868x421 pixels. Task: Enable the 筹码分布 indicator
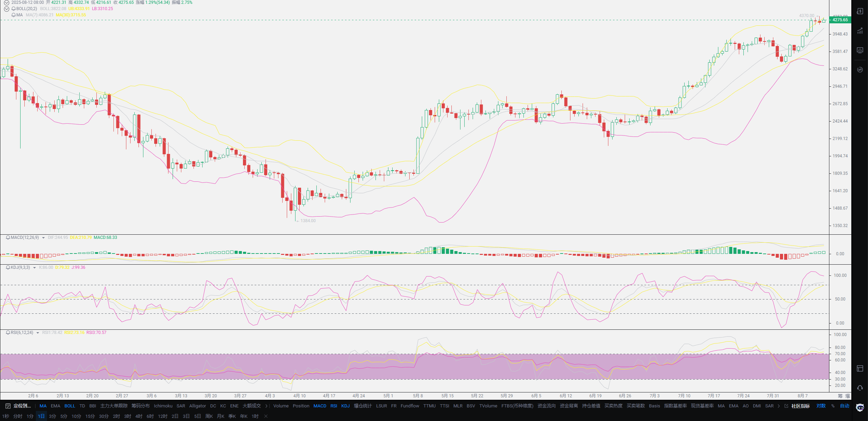pos(141,406)
